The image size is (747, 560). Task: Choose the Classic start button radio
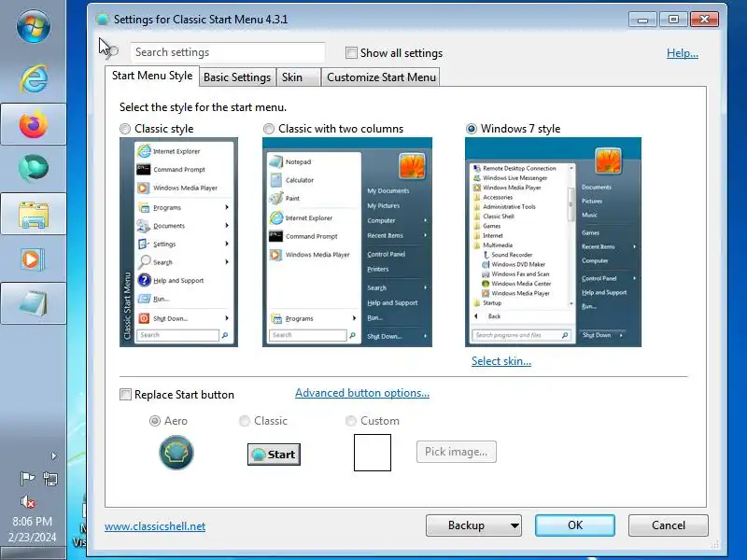(245, 421)
